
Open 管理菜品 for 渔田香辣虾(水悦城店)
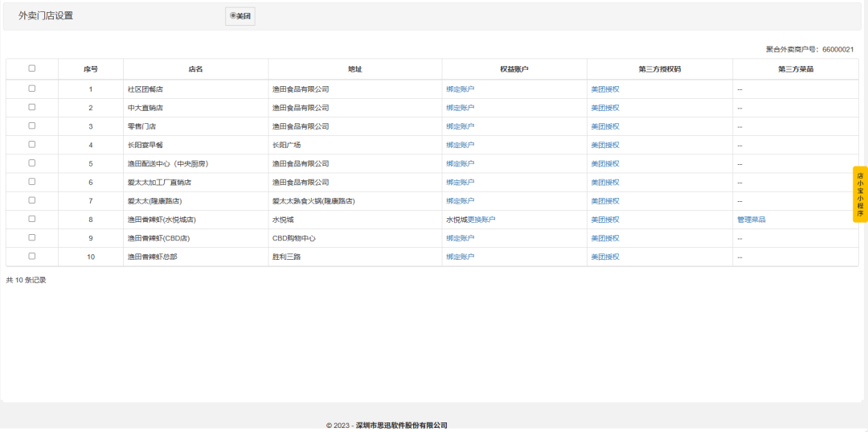(751, 220)
